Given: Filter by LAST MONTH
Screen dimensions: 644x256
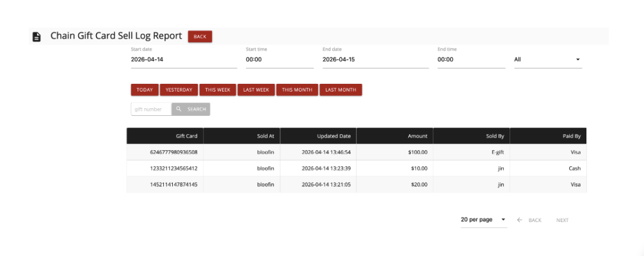Looking at the screenshot, I should click(341, 90).
